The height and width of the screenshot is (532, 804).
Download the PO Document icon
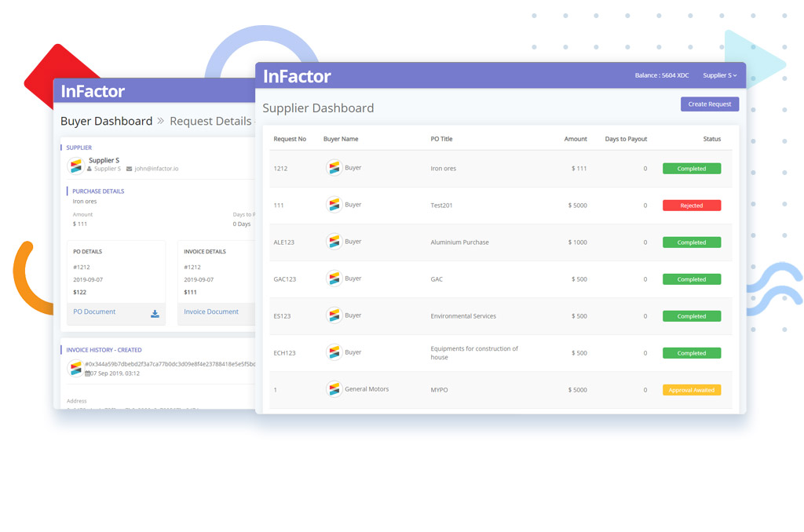coord(155,314)
